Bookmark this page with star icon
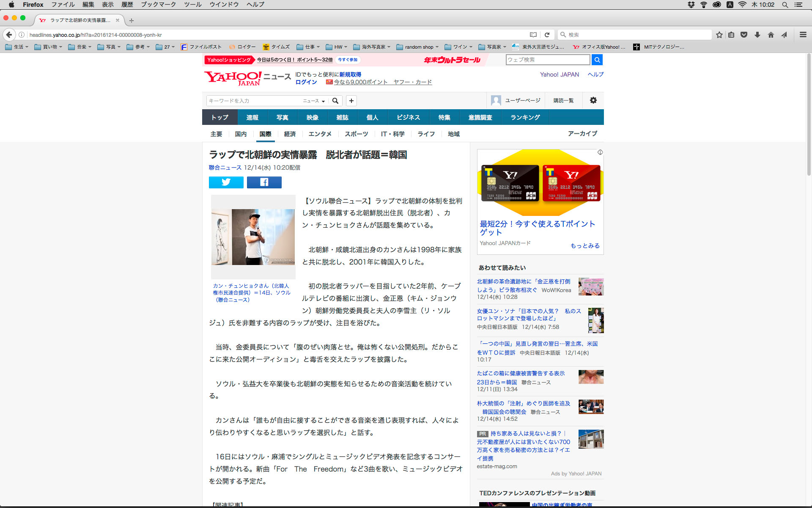This screenshot has width=812, height=508. click(x=719, y=35)
